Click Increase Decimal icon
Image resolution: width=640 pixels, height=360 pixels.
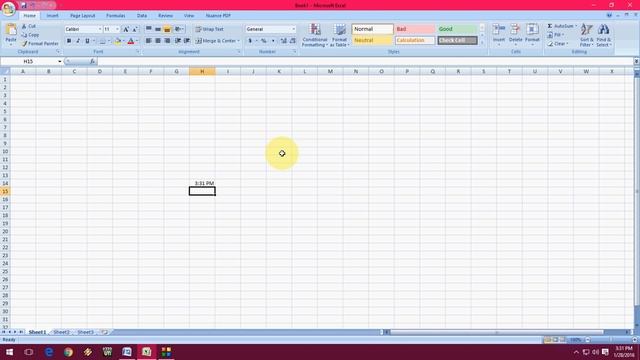point(284,41)
